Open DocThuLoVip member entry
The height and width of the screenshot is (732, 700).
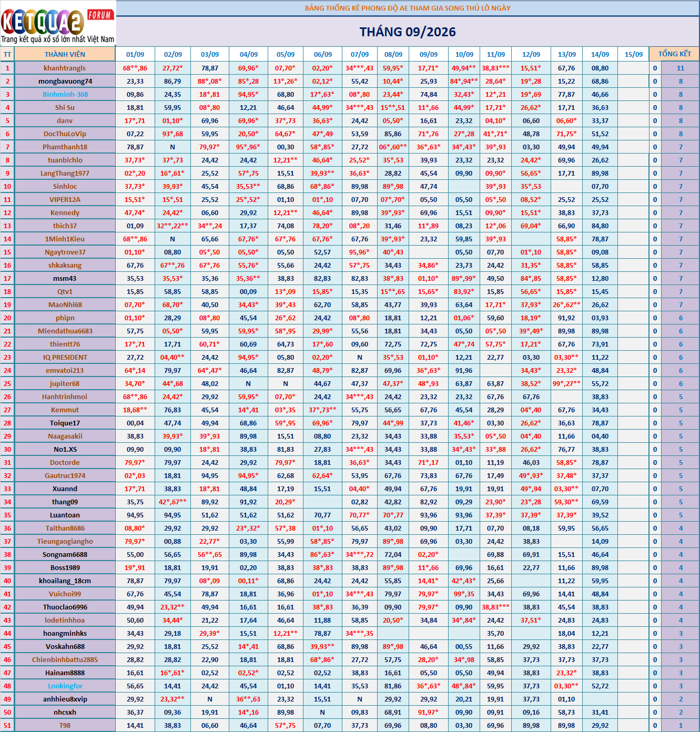click(x=65, y=134)
